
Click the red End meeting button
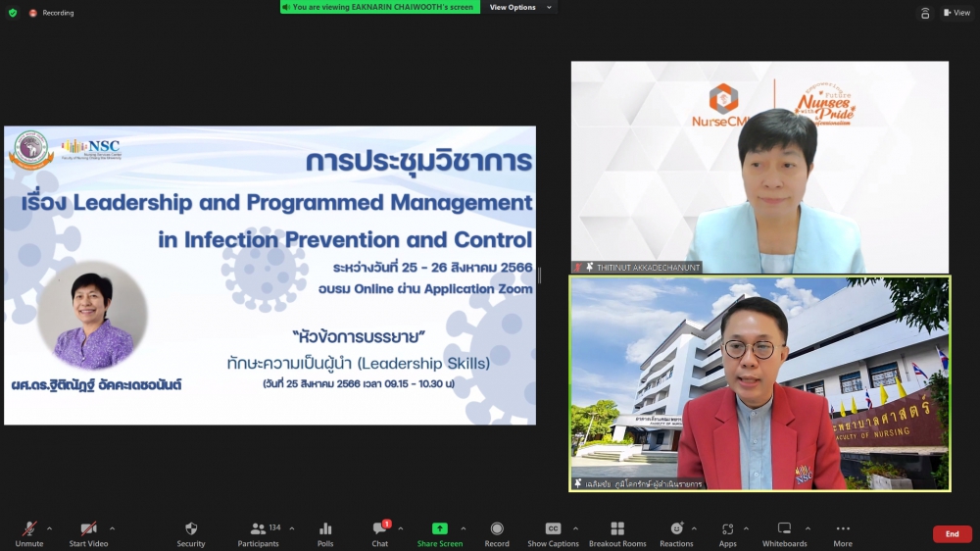pos(952,534)
